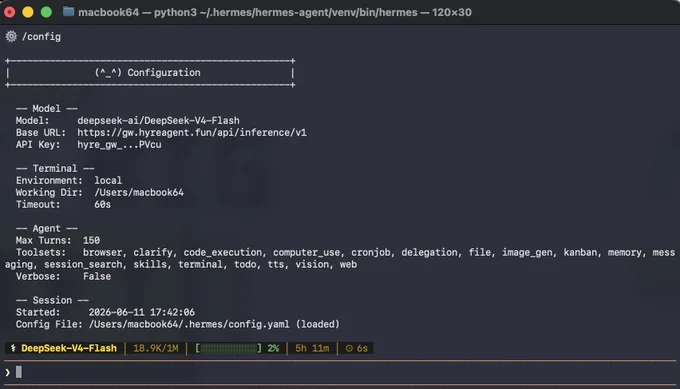Click "session_search" in the Toolsets list
The image size is (680, 389).
[x=83, y=265]
